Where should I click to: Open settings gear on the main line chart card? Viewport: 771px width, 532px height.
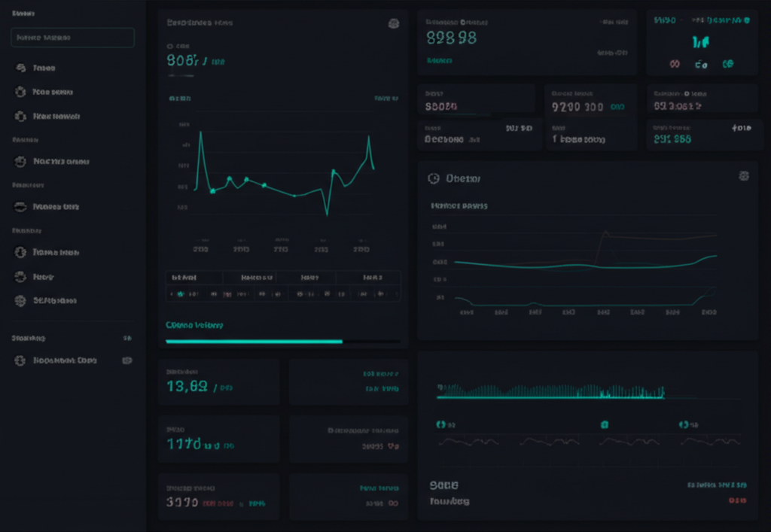(393, 23)
